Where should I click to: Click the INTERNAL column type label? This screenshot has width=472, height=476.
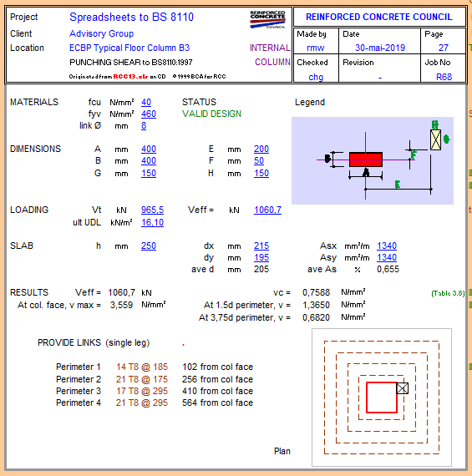pyautogui.click(x=270, y=48)
